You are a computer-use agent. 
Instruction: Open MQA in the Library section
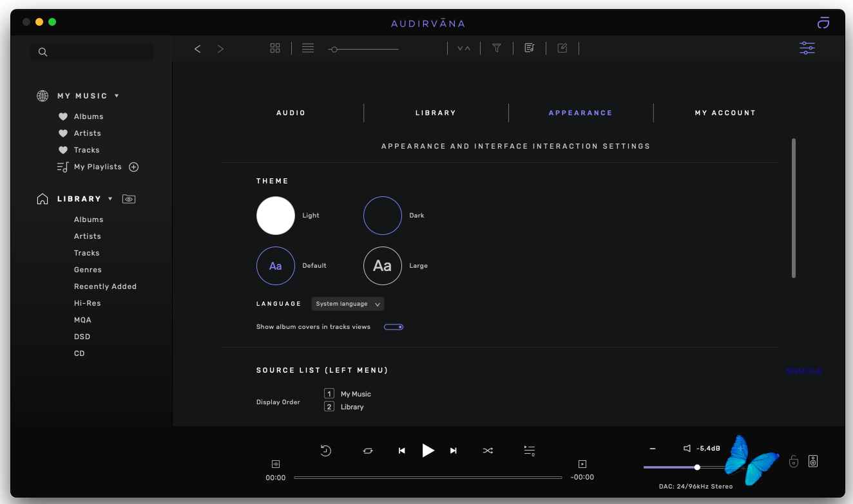[x=83, y=320]
